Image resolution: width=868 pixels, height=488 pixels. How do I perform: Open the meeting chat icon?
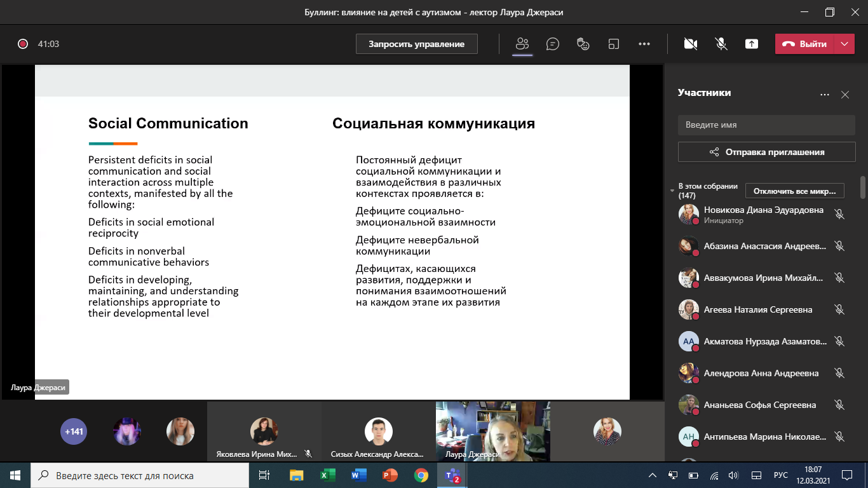tap(553, 44)
